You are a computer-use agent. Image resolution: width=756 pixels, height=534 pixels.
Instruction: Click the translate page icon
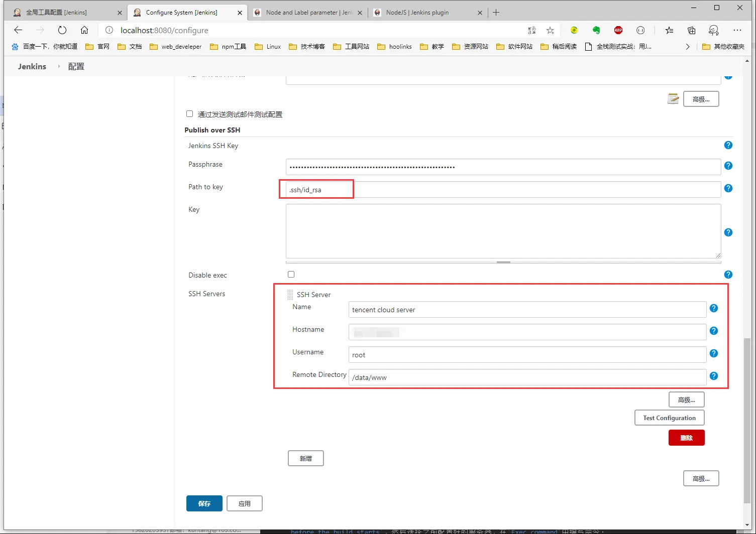pyautogui.click(x=532, y=31)
